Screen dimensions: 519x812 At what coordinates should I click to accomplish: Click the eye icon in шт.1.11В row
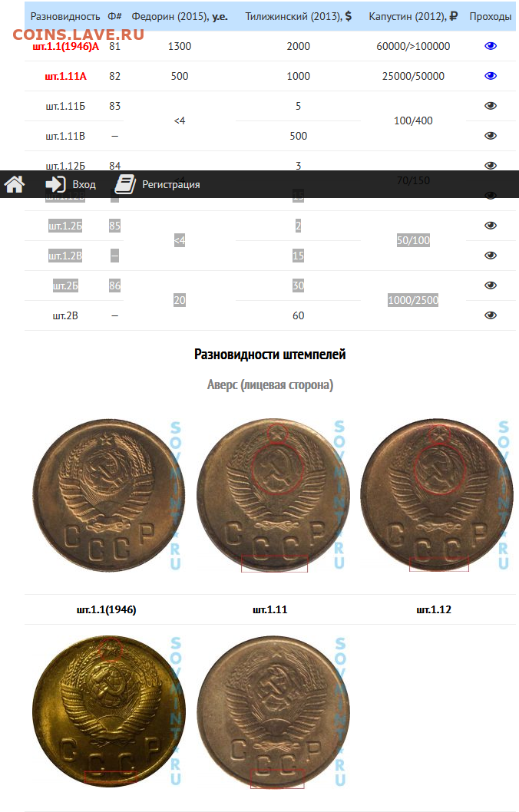[x=491, y=136]
